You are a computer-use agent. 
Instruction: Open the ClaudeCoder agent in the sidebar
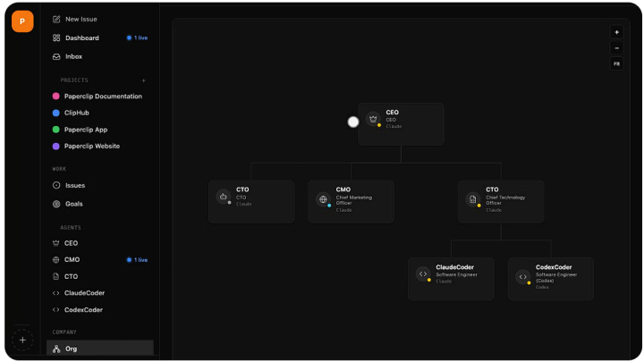point(84,293)
